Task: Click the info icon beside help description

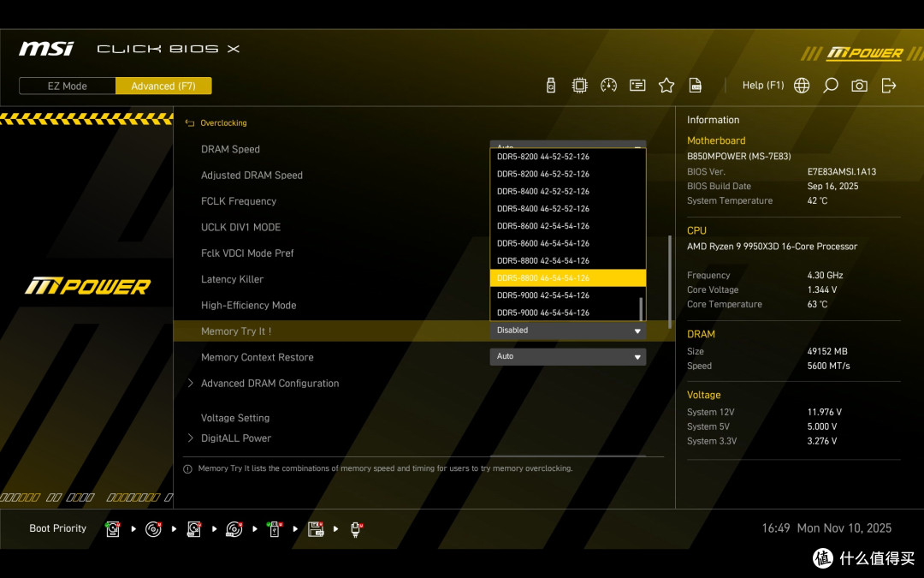Action: pyautogui.click(x=187, y=469)
